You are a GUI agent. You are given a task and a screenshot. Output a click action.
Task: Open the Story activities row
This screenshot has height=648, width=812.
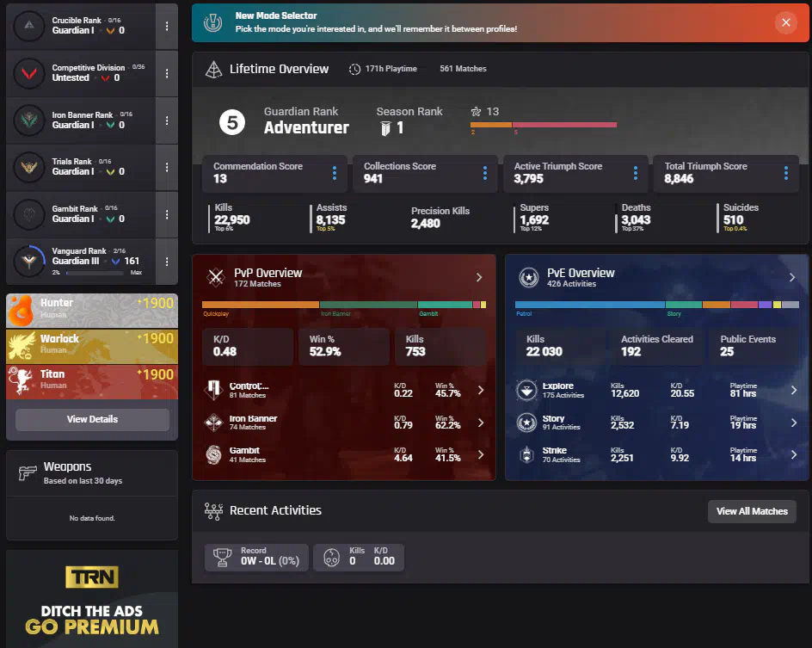pos(656,423)
